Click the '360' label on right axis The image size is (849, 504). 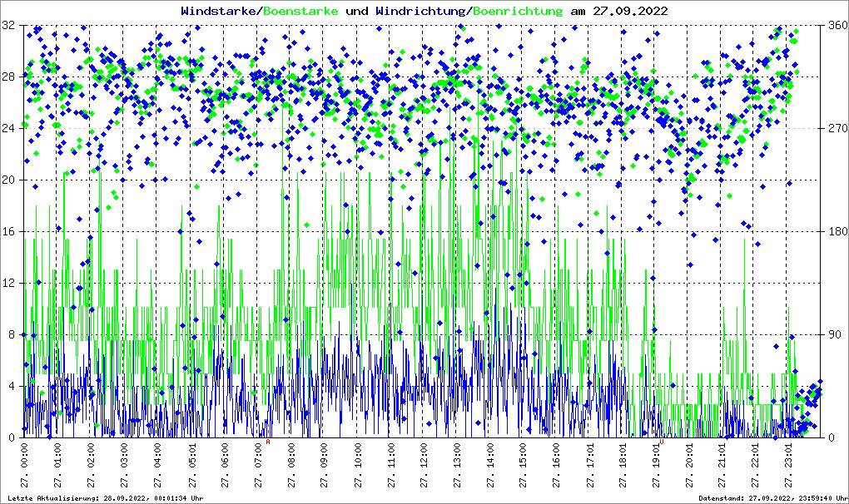click(x=836, y=26)
